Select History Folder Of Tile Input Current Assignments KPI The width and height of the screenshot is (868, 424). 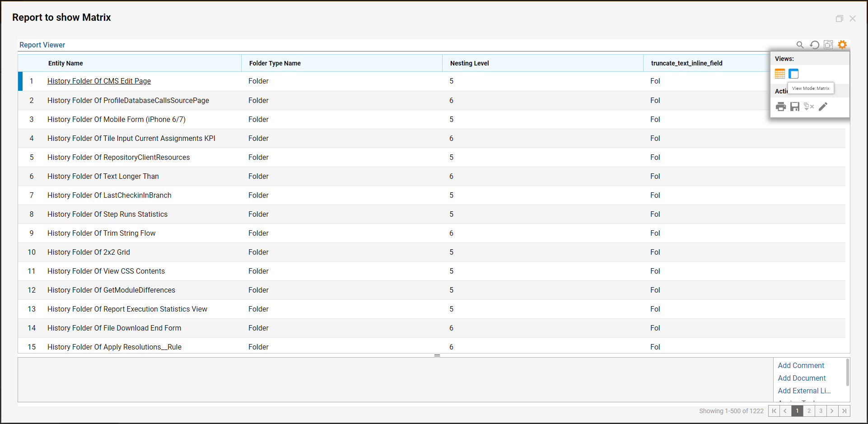pos(432,138)
